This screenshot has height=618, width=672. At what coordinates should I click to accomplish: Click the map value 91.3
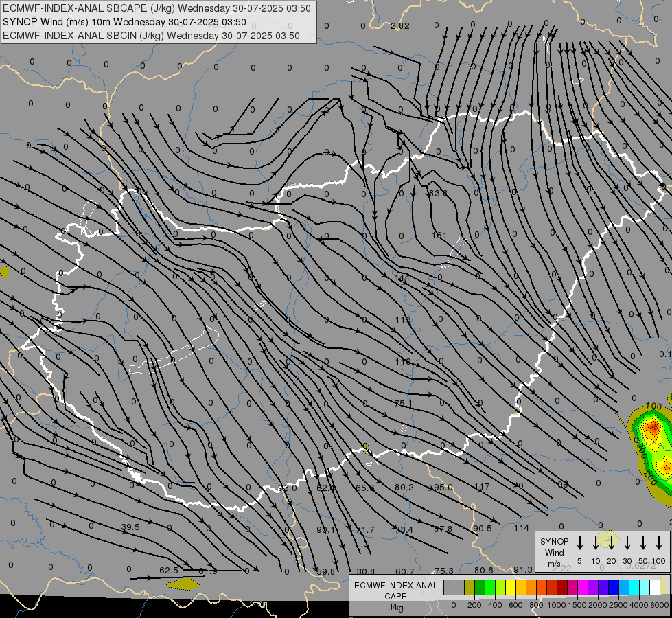[x=523, y=569]
